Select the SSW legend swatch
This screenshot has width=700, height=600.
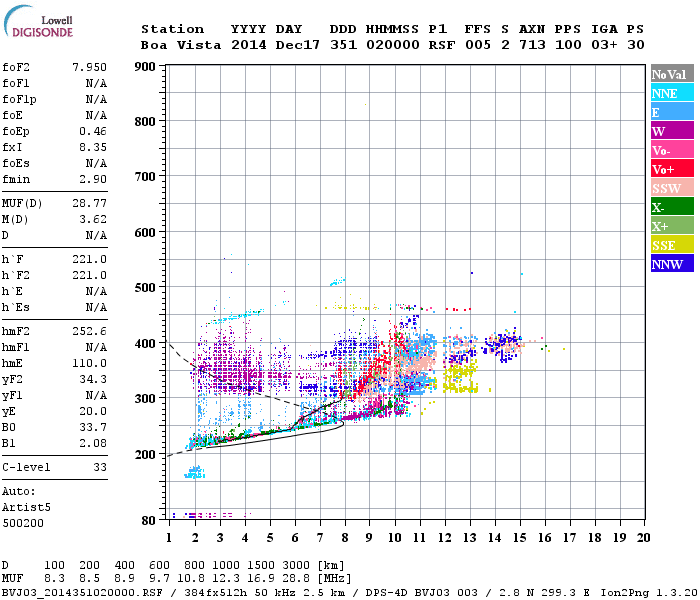[x=672, y=188]
